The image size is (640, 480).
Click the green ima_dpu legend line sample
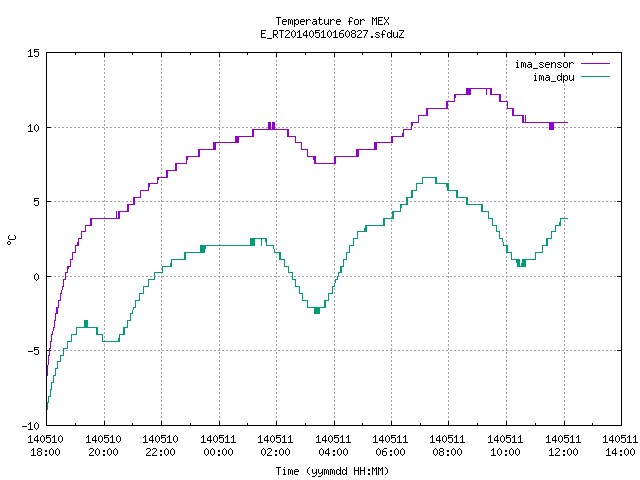596,77
